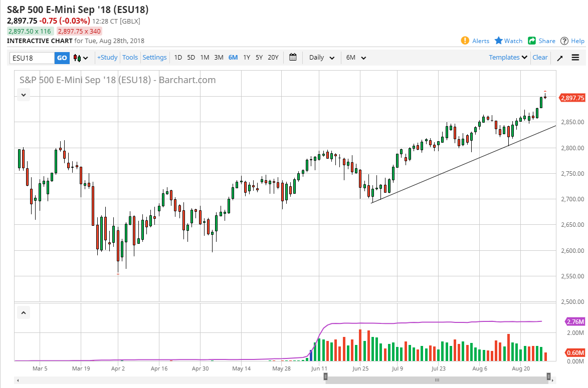The image size is (588, 388).
Task: Expand the chart to fullscreen arrow
Action: 560,58
